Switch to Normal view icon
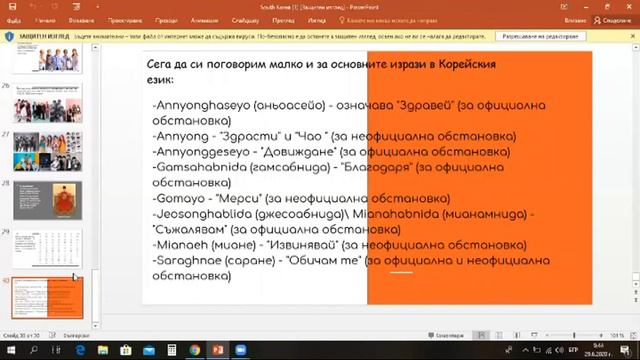 pyautogui.click(x=481, y=336)
